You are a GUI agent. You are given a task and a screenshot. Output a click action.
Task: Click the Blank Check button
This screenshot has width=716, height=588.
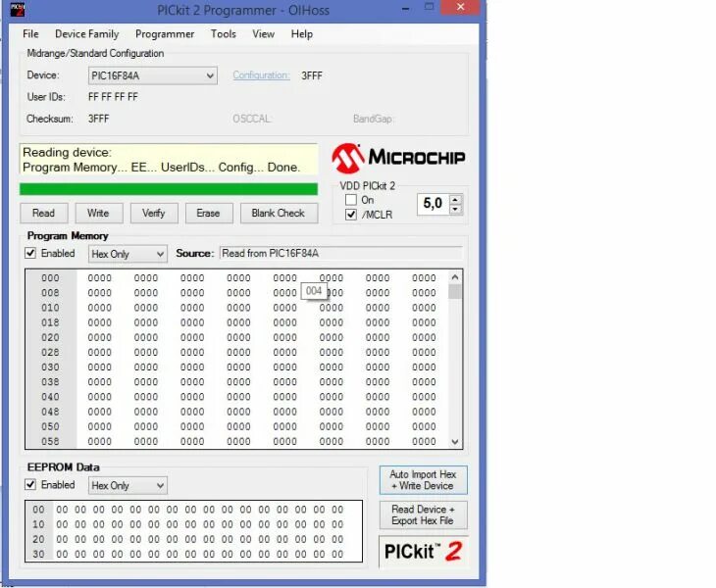[279, 213]
